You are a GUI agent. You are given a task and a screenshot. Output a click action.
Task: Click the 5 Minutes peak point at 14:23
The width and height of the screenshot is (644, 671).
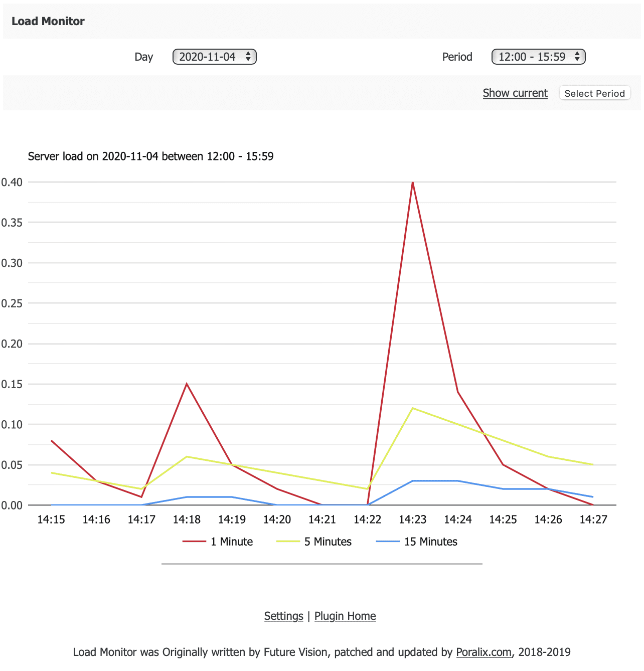[412, 408]
